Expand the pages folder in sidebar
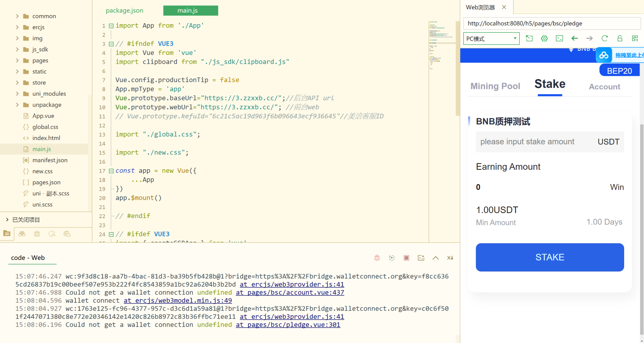Screen dimensions: 644x343 click(18, 60)
